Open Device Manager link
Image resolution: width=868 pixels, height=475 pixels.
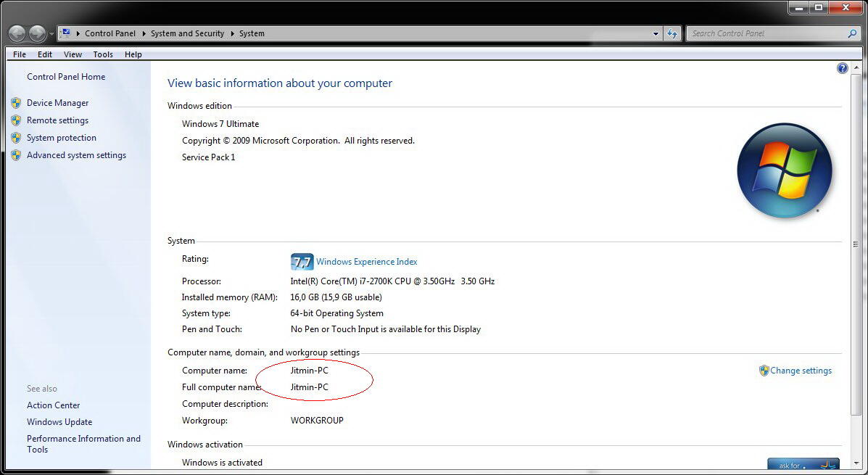(x=57, y=103)
